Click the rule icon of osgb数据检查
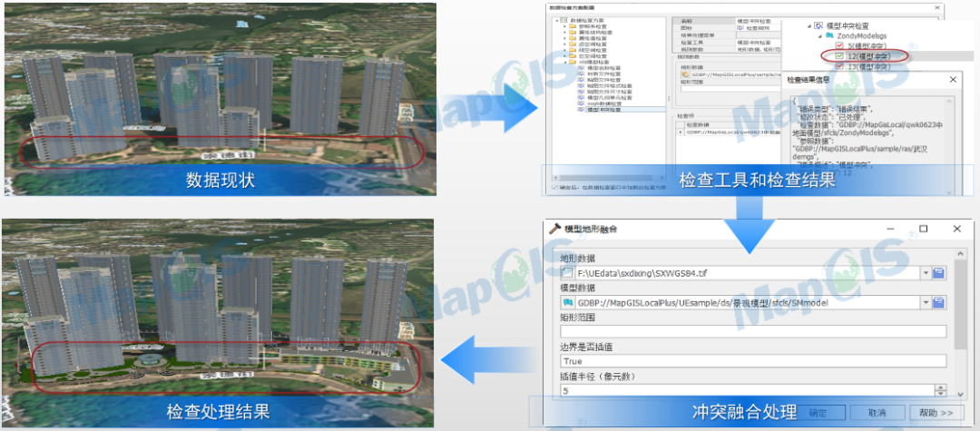This screenshot has width=980, height=431. tap(581, 103)
